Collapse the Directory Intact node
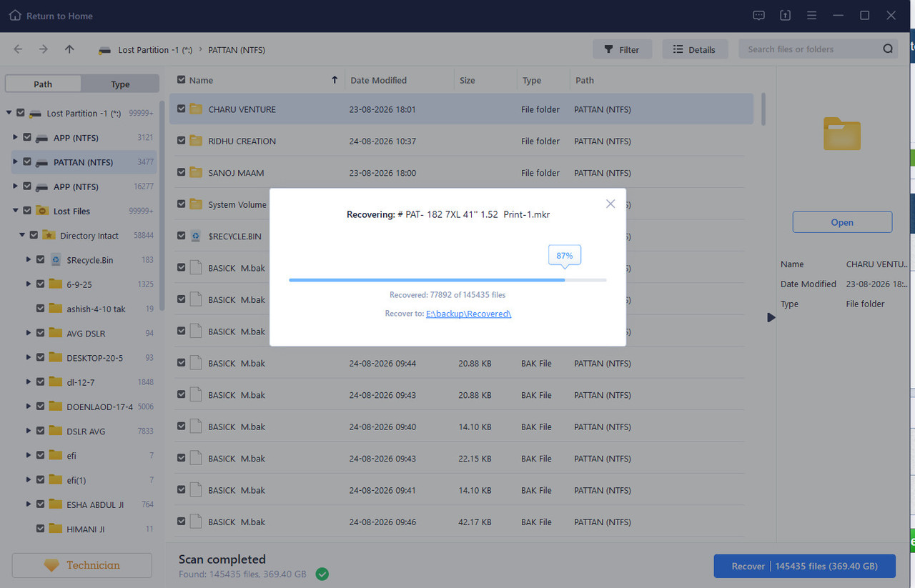 click(22, 235)
